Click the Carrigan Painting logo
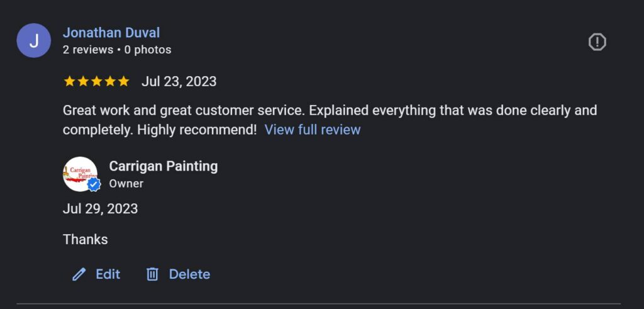The height and width of the screenshot is (309, 644). tap(79, 172)
